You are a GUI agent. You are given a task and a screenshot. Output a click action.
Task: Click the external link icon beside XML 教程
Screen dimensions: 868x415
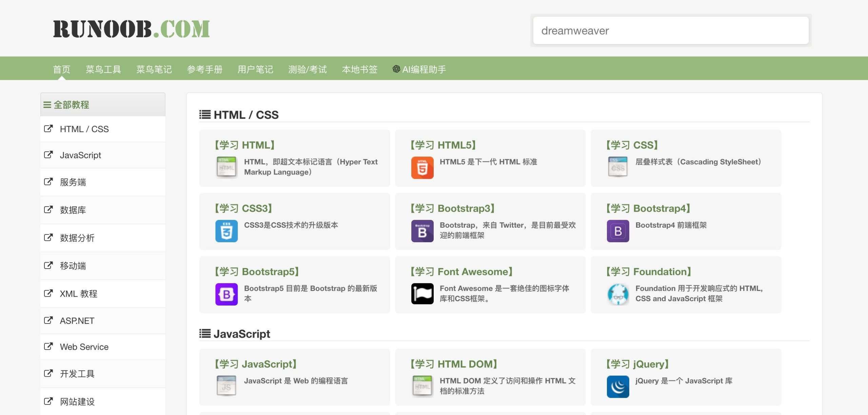coord(48,293)
